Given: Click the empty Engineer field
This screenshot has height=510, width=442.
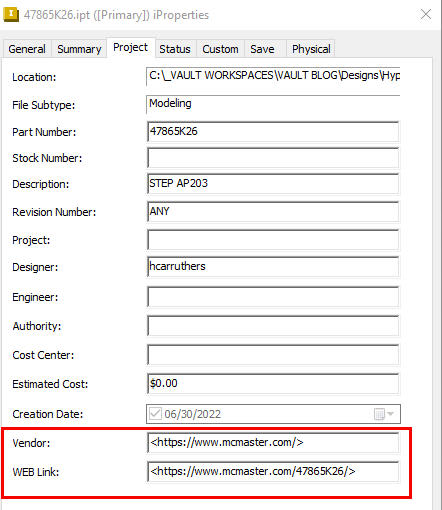Looking at the screenshot, I should (x=273, y=297).
